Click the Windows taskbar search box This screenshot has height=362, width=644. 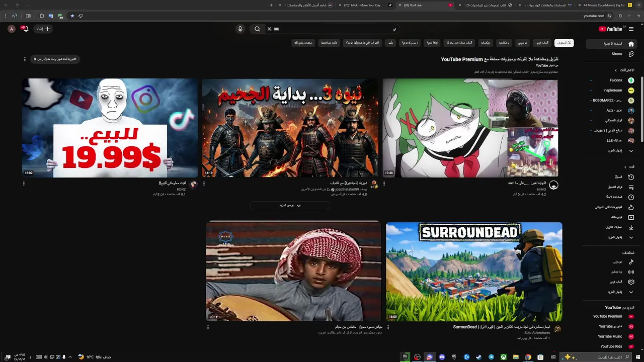596,357
